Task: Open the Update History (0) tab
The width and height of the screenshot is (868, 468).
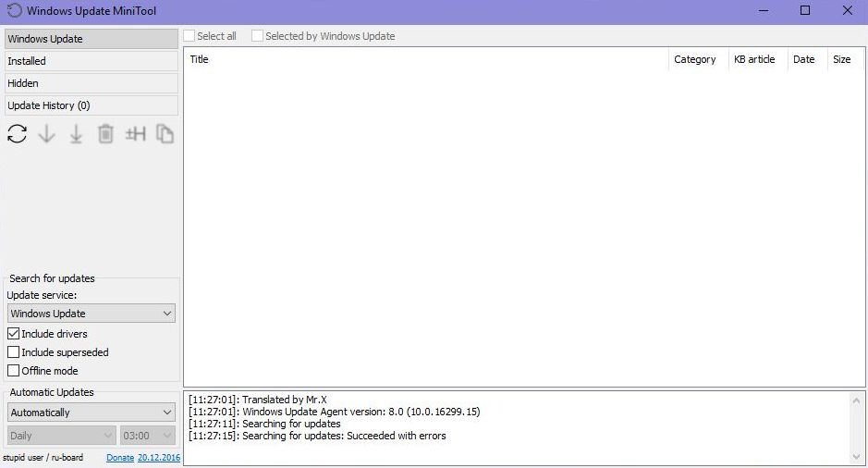Action: [92, 105]
